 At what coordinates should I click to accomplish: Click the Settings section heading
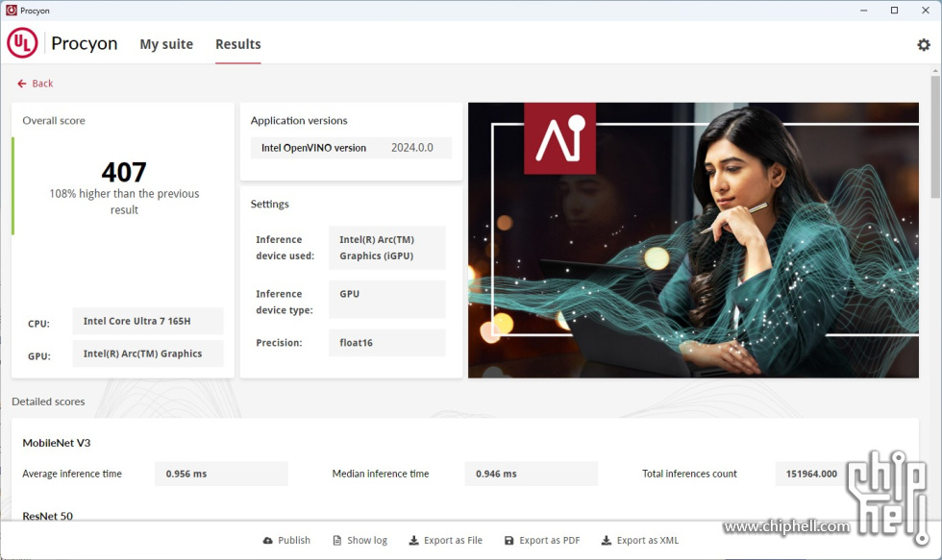(270, 204)
